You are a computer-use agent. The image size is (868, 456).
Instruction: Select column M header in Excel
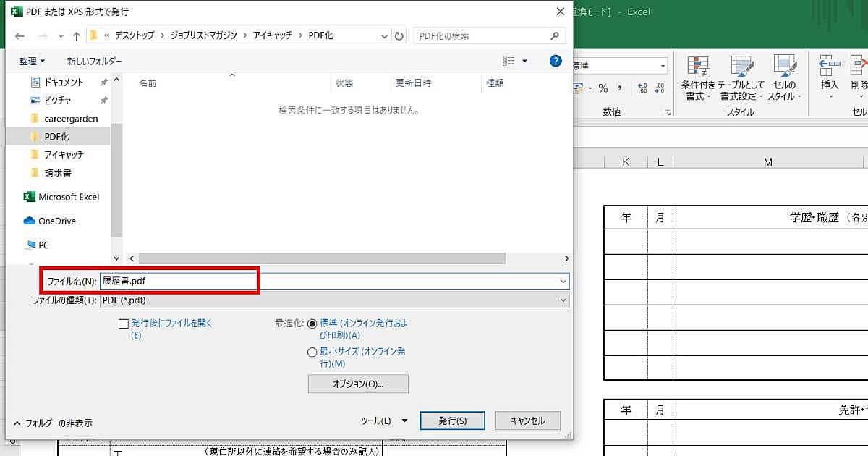click(768, 163)
